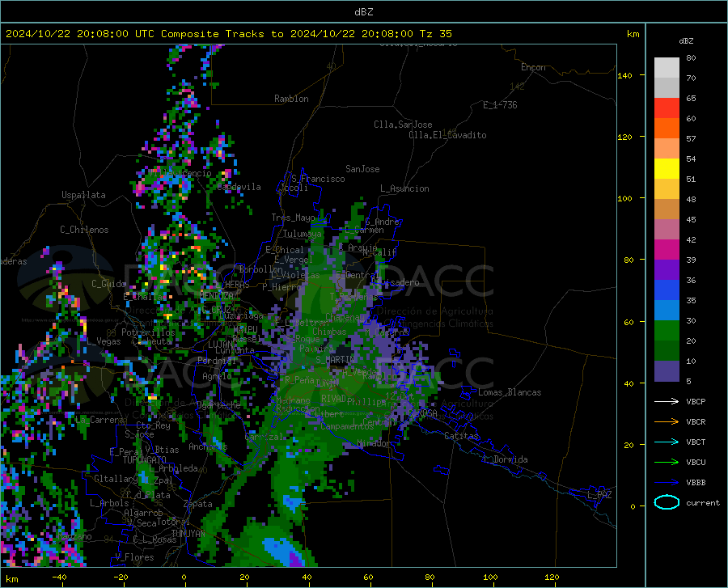Image resolution: width=728 pixels, height=588 pixels.
Task: Click the TUPUNGATO map label
Action: coord(145,460)
